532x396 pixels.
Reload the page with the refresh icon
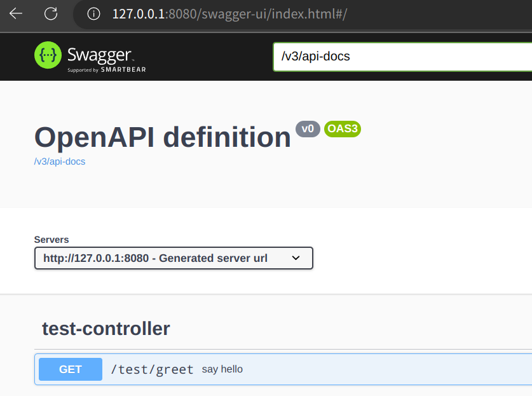coord(51,13)
